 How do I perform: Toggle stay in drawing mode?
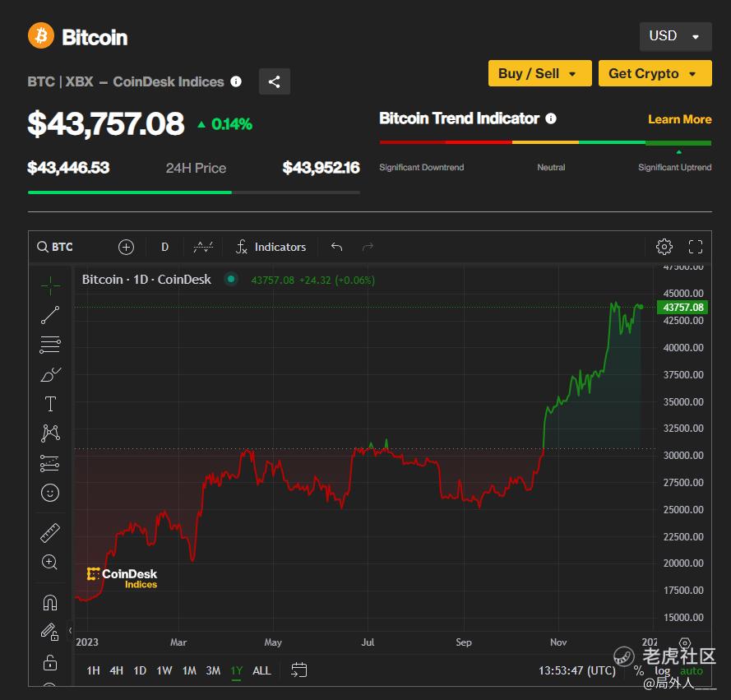coord(50,632)
